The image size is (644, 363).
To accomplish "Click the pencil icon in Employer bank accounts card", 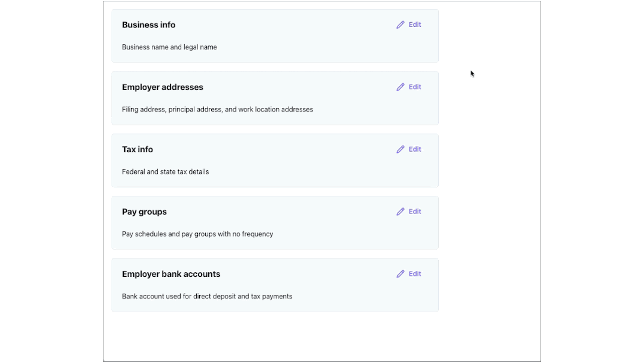I will click(400, 274).
